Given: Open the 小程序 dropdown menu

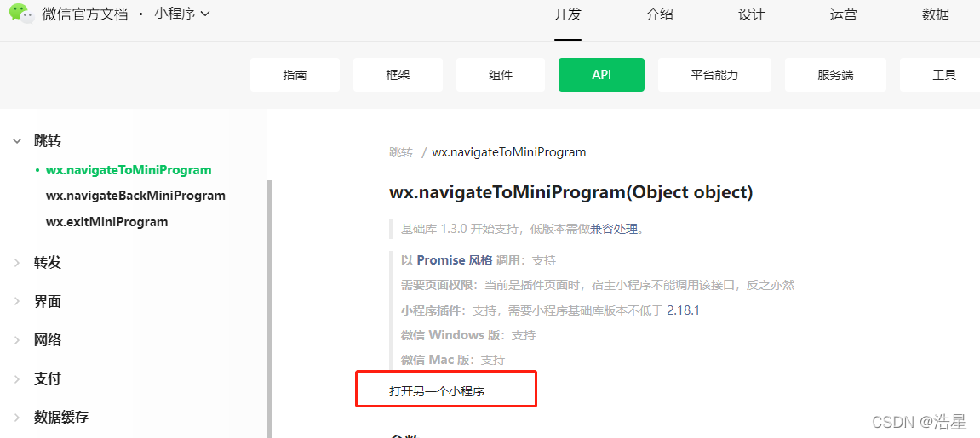Looking at the screenshot, I should [x=182, y=14].
